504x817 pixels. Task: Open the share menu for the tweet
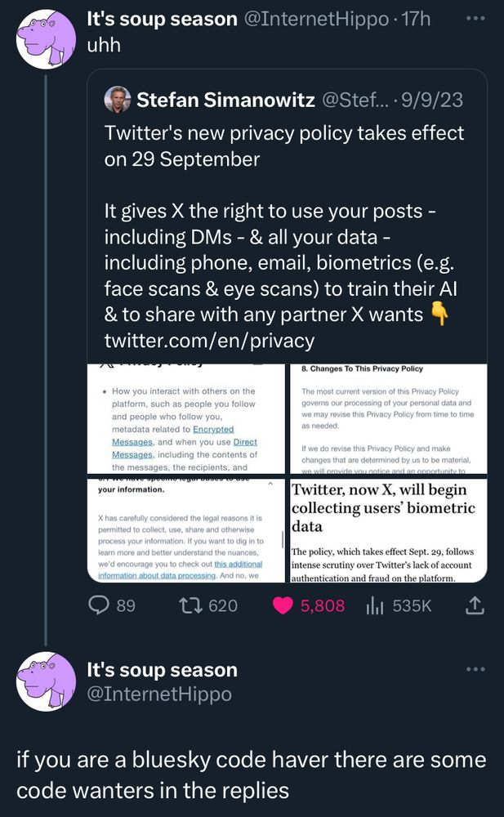click(x=475, y=606)
